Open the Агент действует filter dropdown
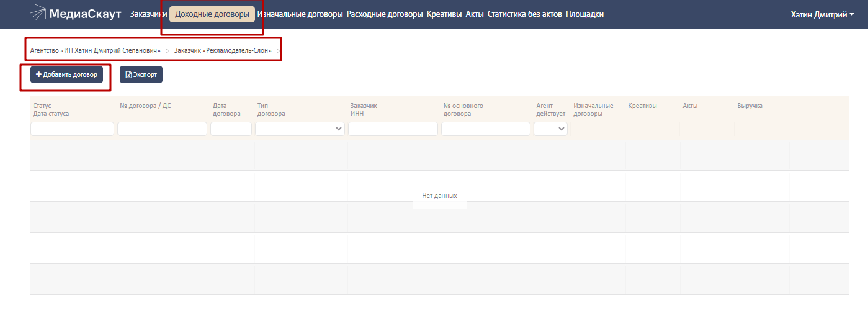Image resolution: width=868 pixels, height=316 pixels. point(550,129)
